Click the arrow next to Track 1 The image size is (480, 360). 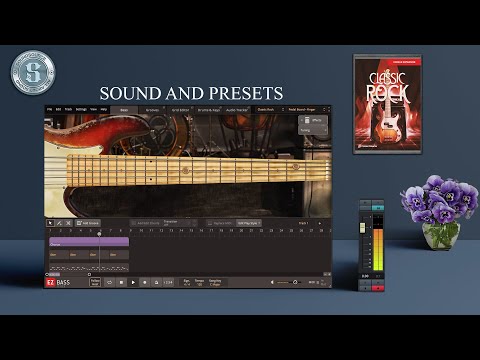pos(320,223)
